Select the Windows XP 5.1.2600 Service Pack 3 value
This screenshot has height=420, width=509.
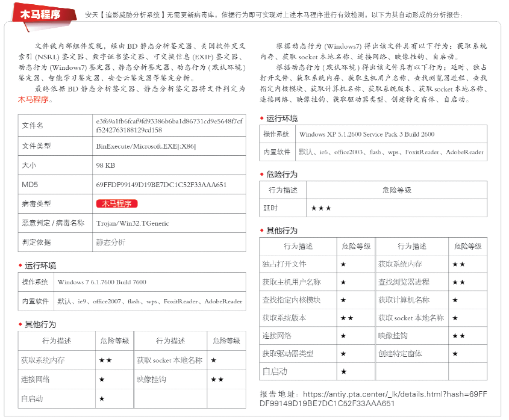click(367, 134)
